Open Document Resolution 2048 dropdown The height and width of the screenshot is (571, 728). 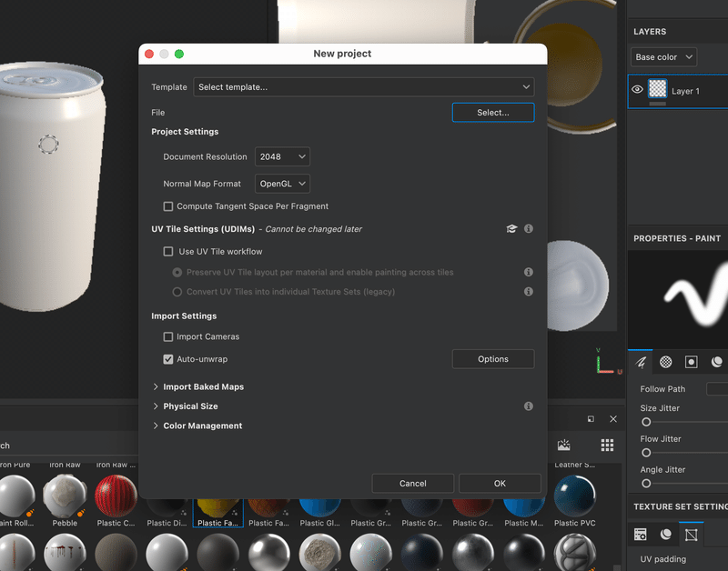tap(282, 156)
